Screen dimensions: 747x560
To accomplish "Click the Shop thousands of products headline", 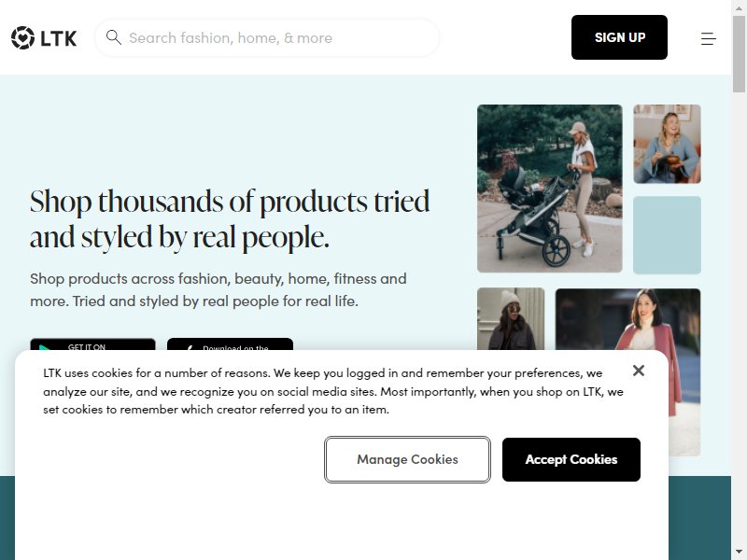I will click(230, 219).
